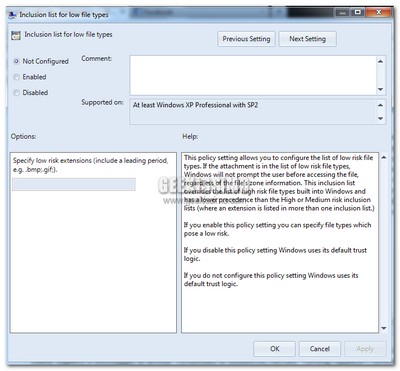Click the 'Help:' label
The width and height of the screenshot is (400, 371).
click(x=190, y=136)
